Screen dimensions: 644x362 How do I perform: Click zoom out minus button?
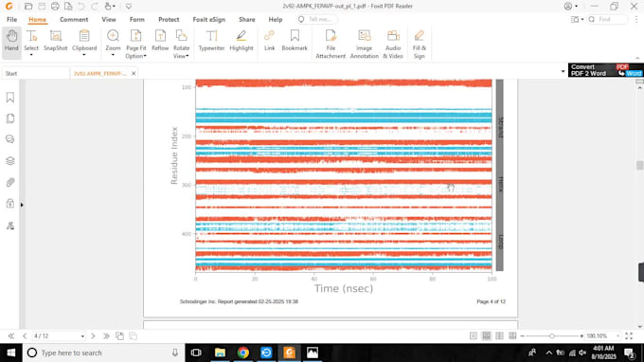[x=523, y=335]
